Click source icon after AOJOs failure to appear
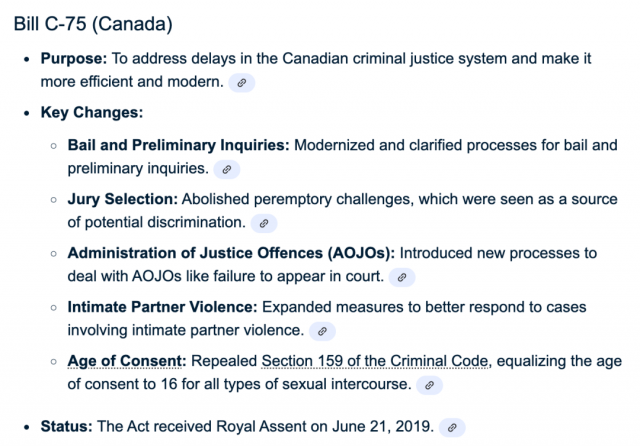640x446 pixels. point(402,277)
